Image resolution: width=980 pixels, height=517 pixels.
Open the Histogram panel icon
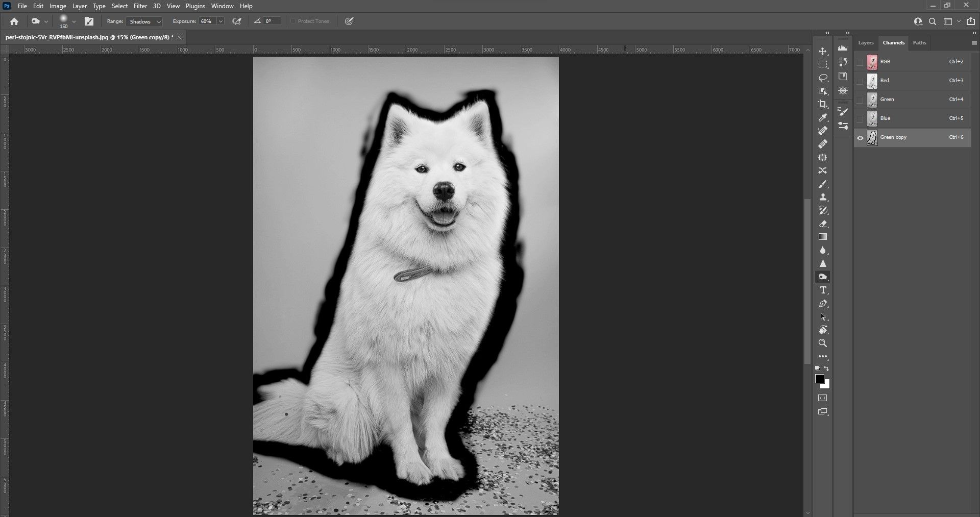point(843,48)
